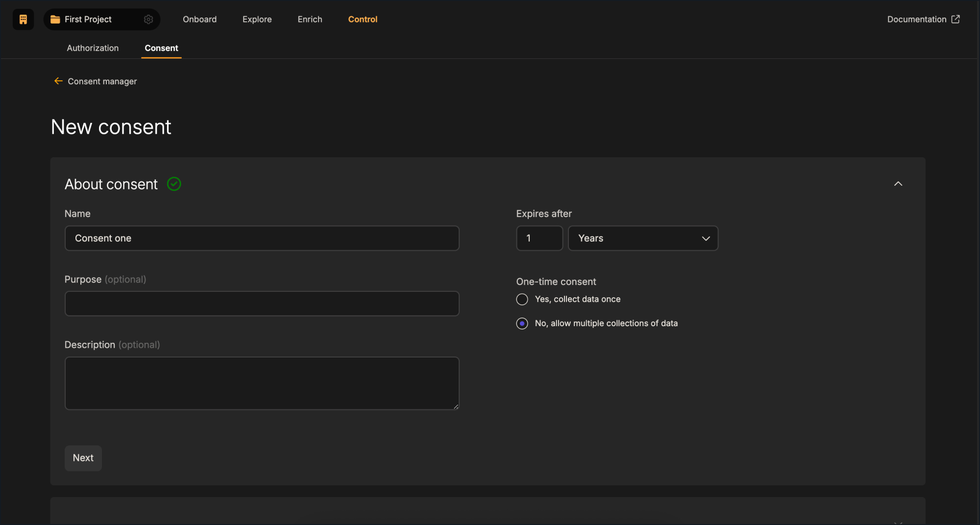Select No, allow multiple collections of data

[x=522, y=323]
